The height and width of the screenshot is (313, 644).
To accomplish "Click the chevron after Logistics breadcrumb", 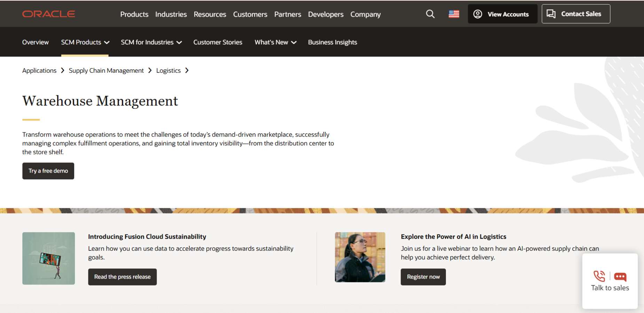I will (x=187, y=70).
